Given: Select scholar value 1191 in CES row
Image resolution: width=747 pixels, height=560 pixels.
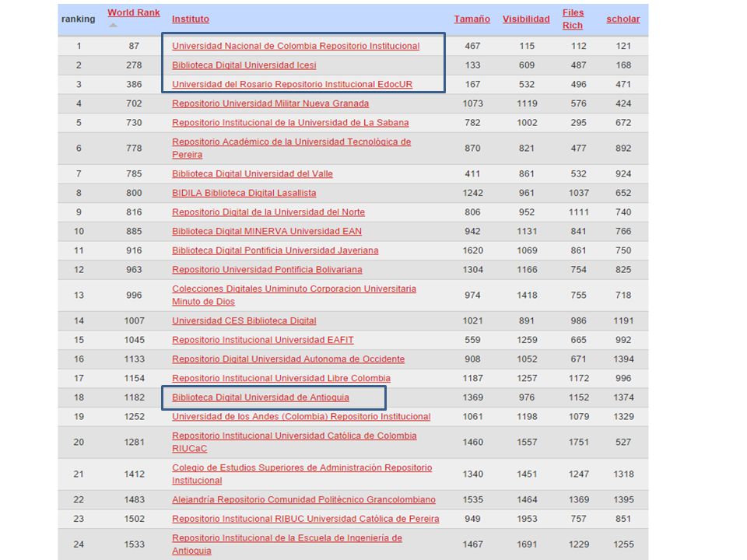Looking at the screenshot, I should (623, 320).
